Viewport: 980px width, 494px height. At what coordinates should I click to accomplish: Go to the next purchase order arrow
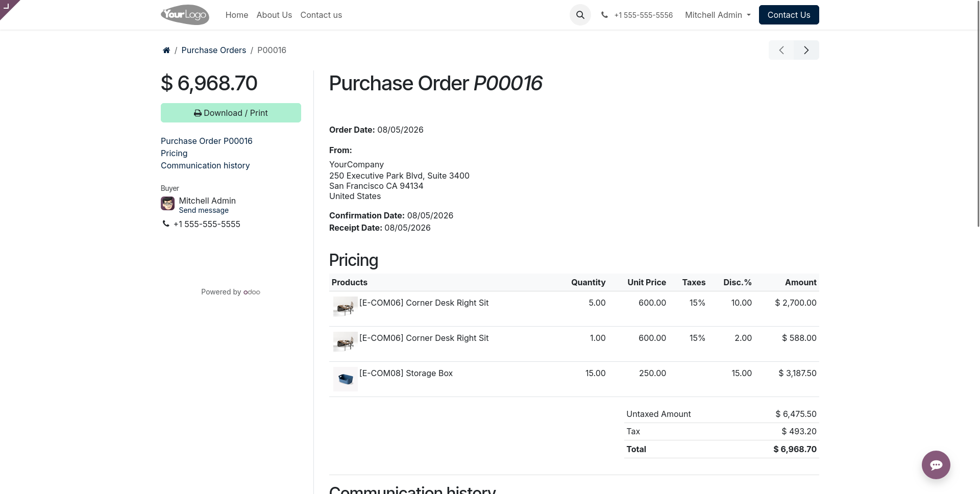(x=806, y=50)
